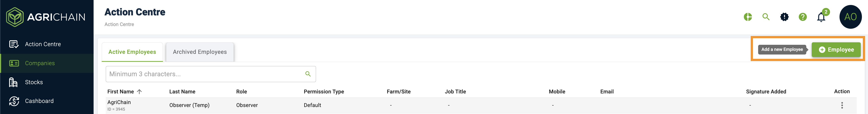Click the add Employee button
This screenshot has height=114, width=868.
pos(836,50)
